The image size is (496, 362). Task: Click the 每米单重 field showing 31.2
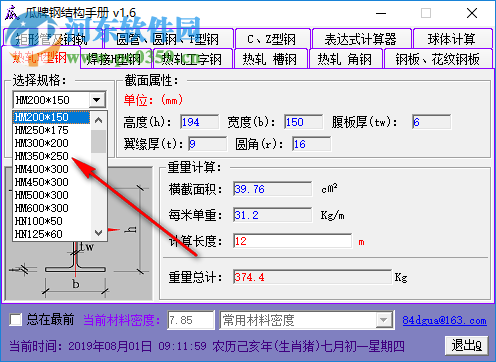[273, 215]
